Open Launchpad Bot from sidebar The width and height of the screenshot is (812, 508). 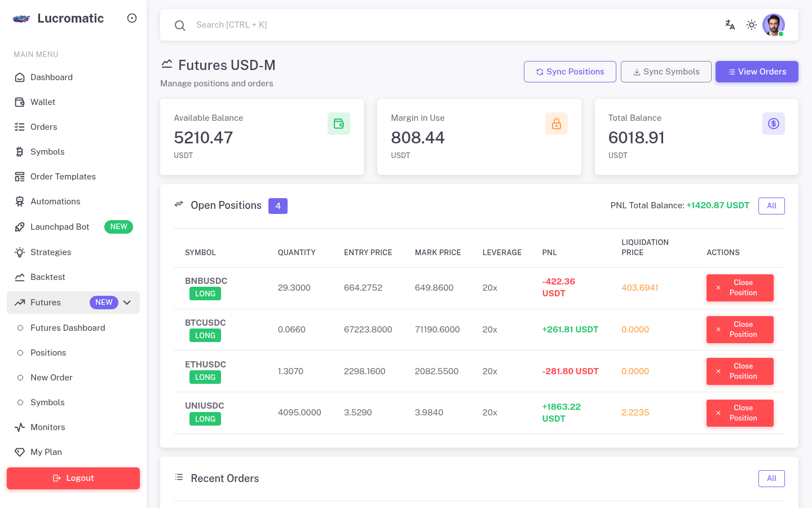pyautogui.click(x=60, y=227)
